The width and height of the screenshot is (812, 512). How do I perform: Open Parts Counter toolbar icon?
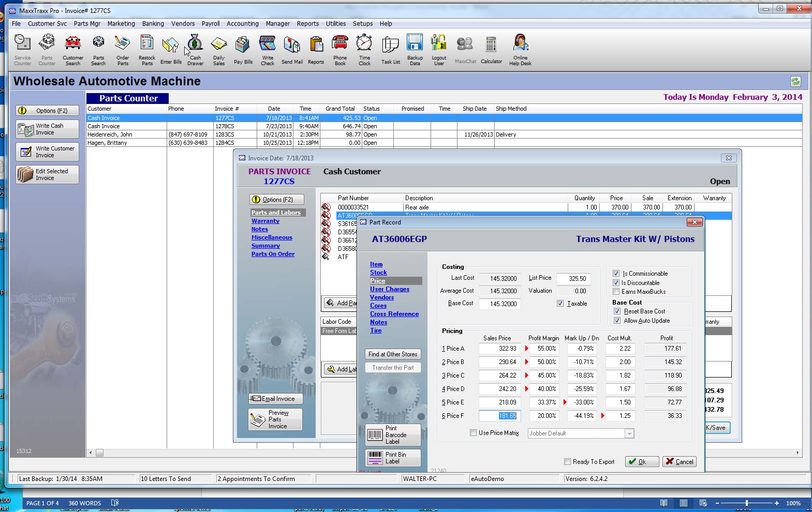47,50
